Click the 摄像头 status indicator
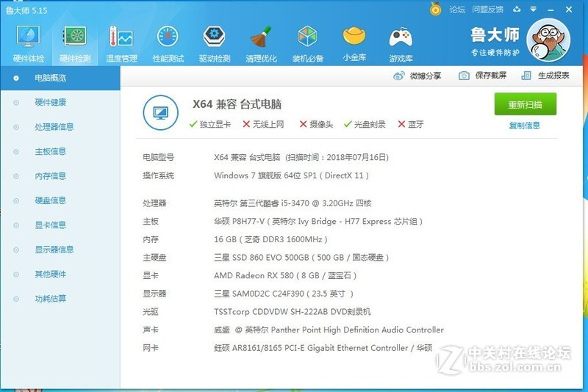 pos(316,124)
